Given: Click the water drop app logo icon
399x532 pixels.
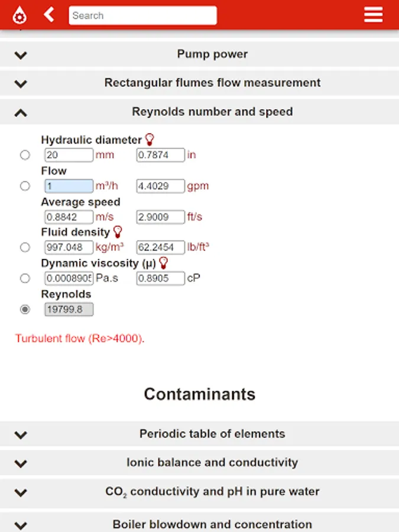Looking at the screenshot, I should tap(20, 15).
